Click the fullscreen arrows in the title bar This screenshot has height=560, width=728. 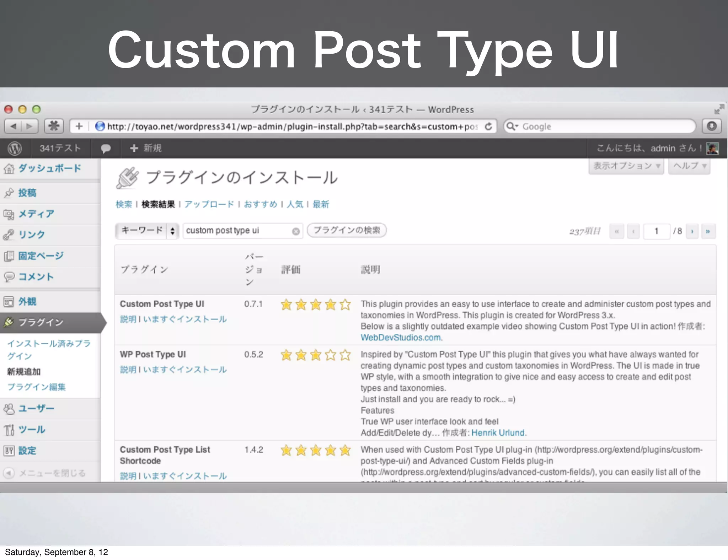click(x=719, y=109)
